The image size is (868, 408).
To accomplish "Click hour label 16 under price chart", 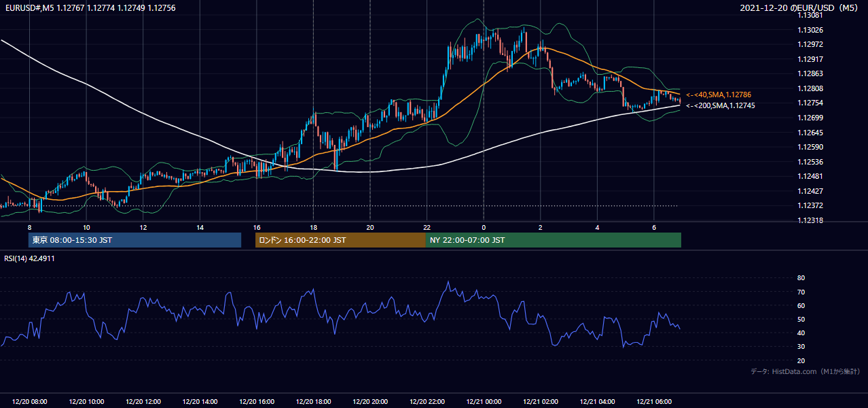I will coord(257,227).
